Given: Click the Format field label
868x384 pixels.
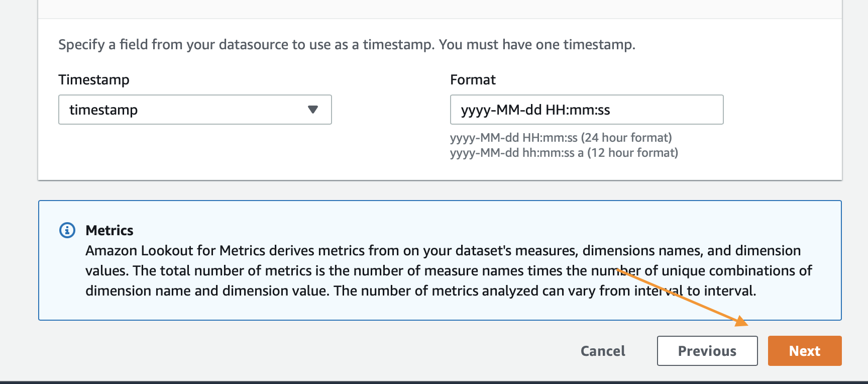Looking at the screenshot, I should [x=473, y=80].
